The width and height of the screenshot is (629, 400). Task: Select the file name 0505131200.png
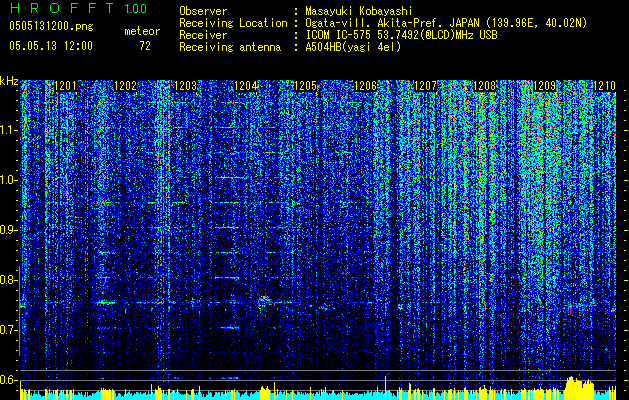[x=51, y=26]
